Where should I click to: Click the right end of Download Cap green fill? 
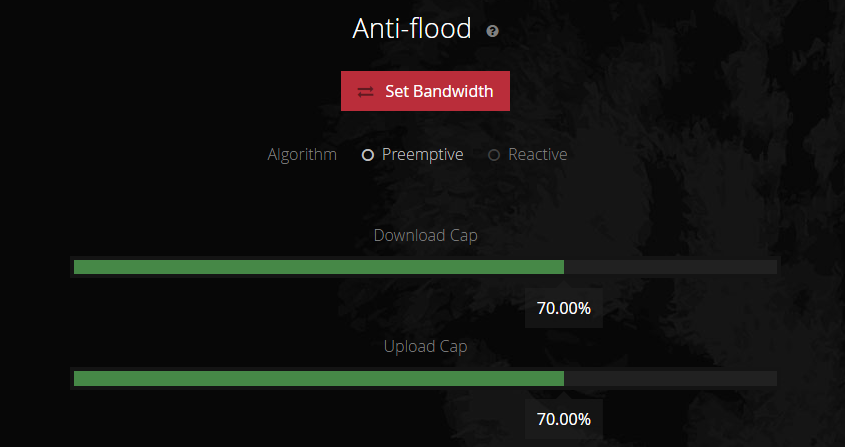point(562,267)
